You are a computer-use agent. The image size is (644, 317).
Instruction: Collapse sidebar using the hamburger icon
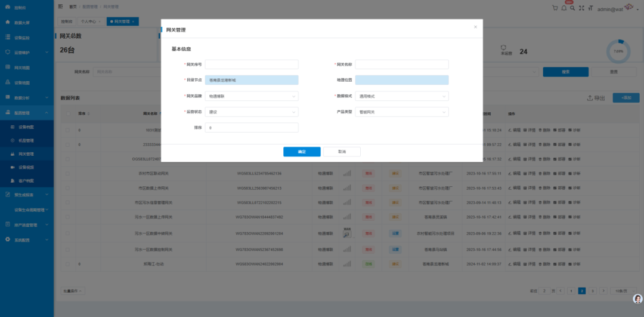click(60, 7)
